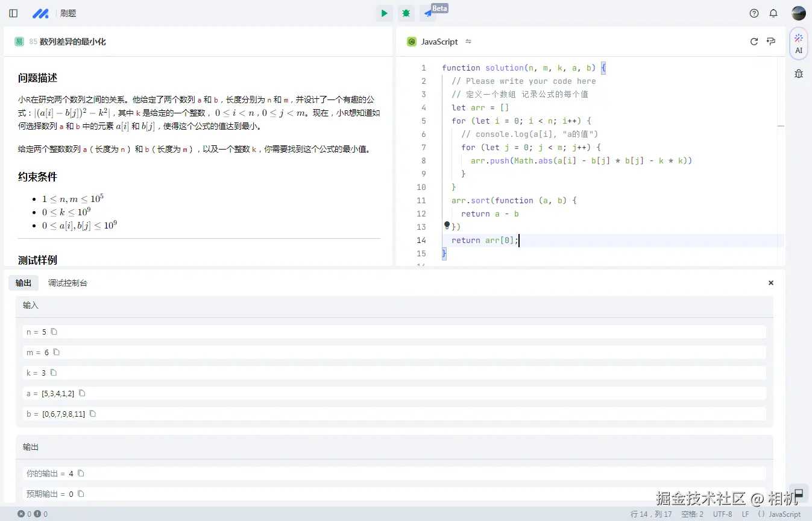This screenshot has height=521, width=812.
Task: Open the help question-mark icon
Action: [x=754, y=13]
